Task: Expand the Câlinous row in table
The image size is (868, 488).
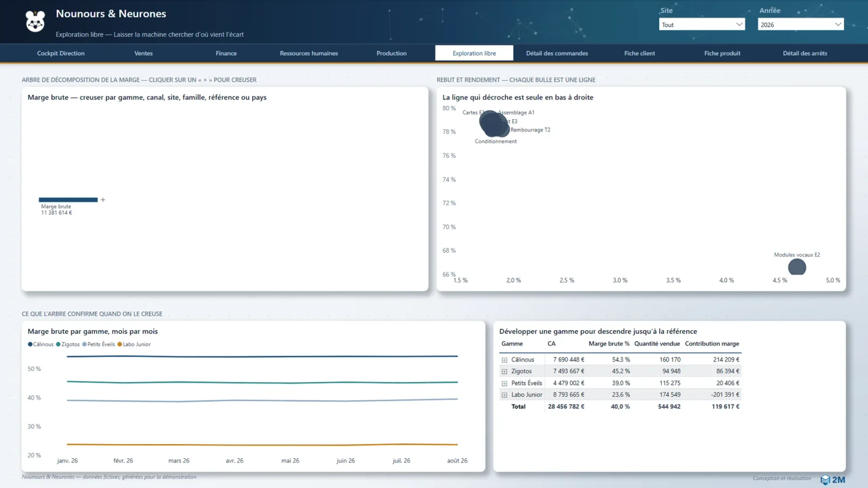Action: click(x=505, y=360)
